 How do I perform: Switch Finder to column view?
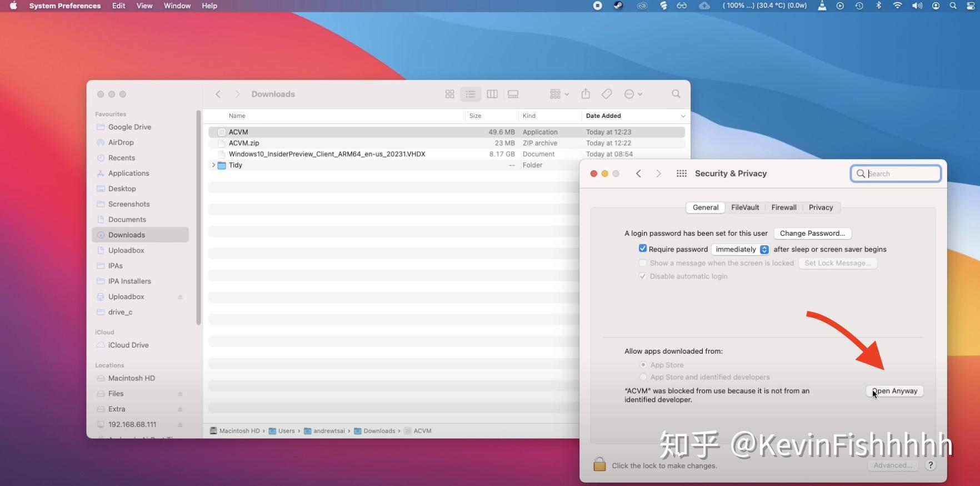492,94
